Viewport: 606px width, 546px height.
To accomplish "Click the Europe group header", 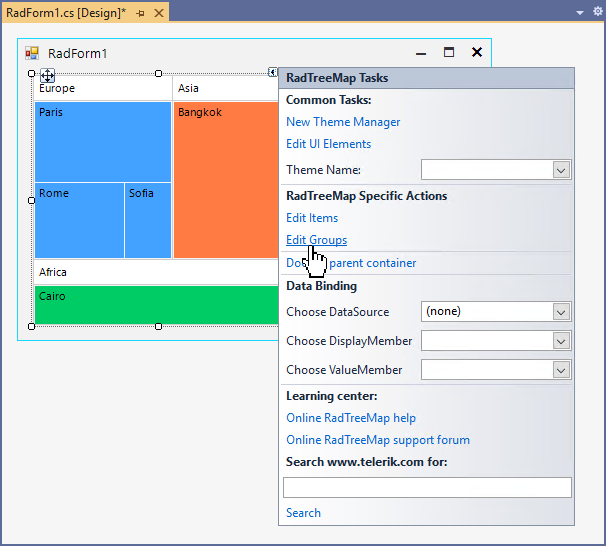I will 103,88.
